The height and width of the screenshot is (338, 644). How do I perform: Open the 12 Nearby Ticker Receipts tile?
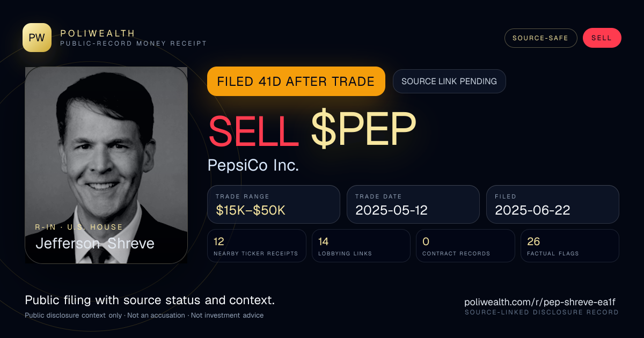click(x=257, y=246)
